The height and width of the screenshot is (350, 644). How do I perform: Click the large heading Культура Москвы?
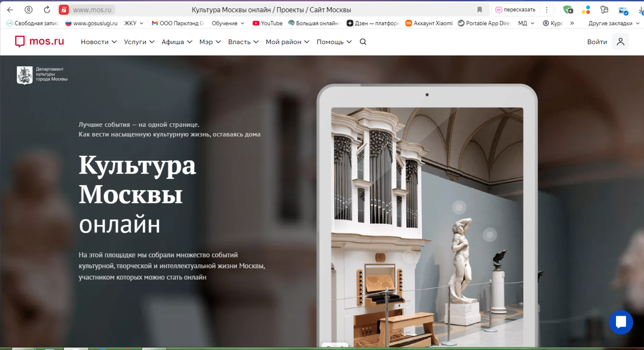point(137,180)
